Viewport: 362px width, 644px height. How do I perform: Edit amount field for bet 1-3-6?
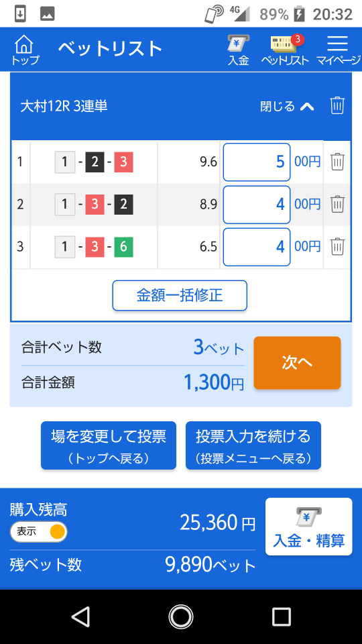257,247
